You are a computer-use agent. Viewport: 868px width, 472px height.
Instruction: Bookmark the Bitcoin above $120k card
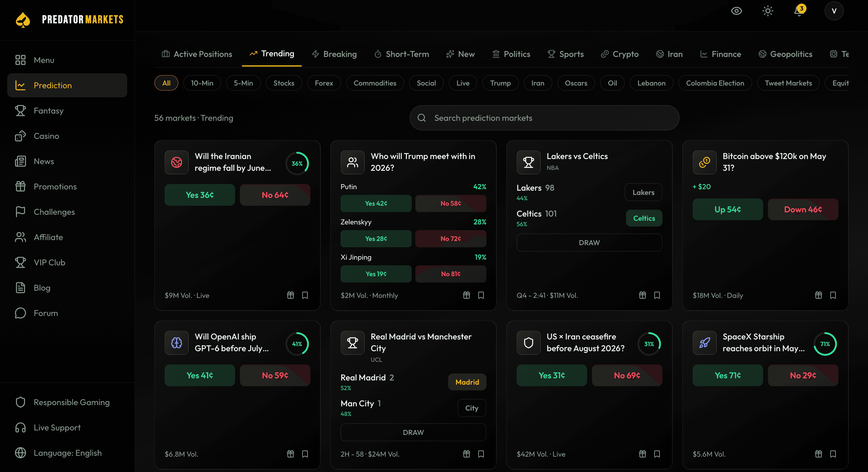click(833, 295)
